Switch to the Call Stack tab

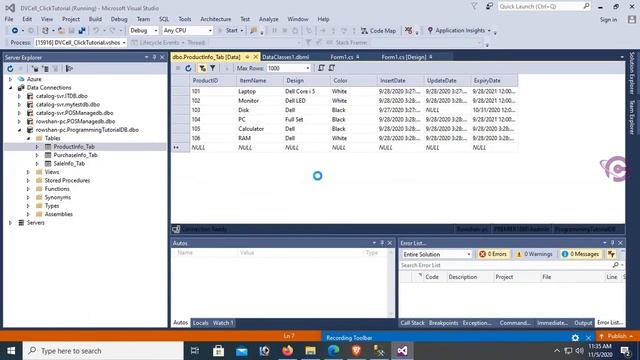tap(412, 323)
